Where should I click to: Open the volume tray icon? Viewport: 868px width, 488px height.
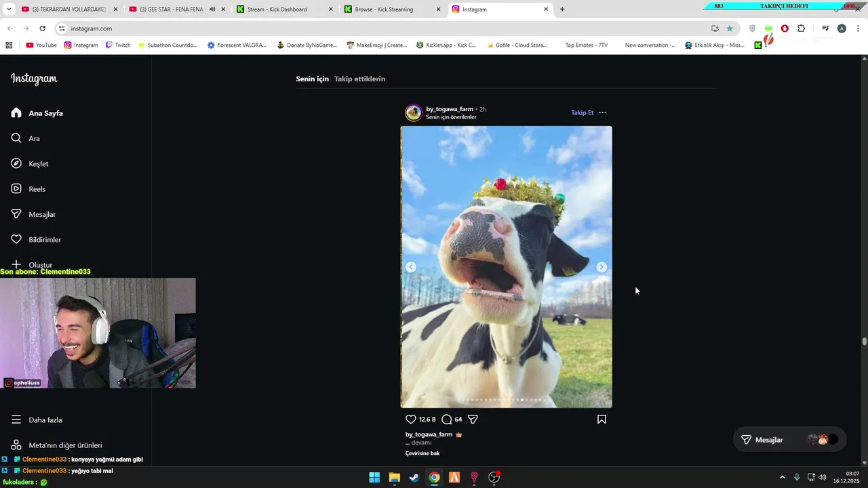[823, 477]
